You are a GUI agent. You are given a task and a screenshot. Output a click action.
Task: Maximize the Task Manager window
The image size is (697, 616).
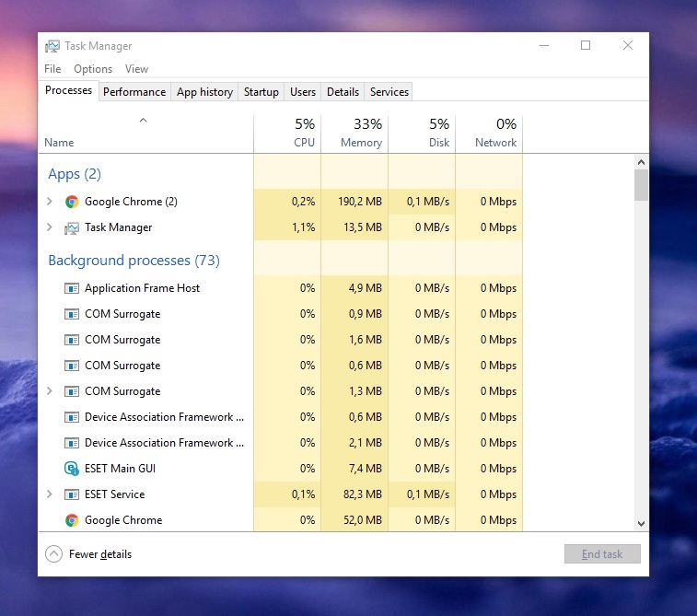(586, 45)
